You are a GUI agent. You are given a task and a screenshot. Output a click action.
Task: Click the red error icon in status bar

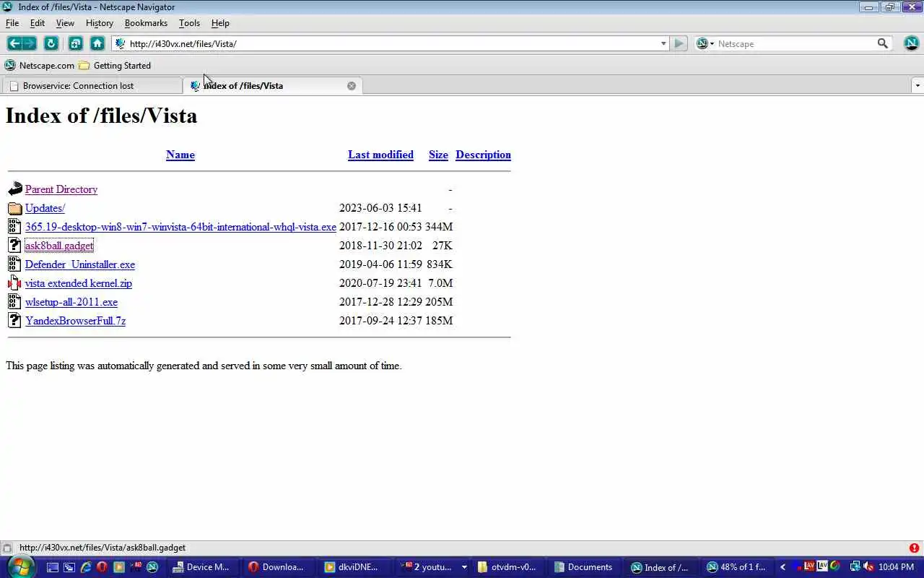click(914, 548)
